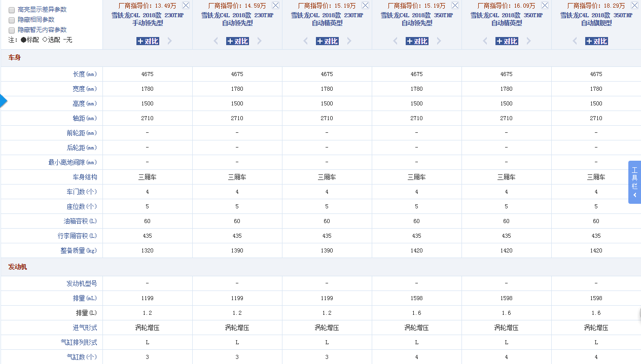Screen dimensions: 641x364
Task: Move 14.59万 column right with arrow
Action: point(259,41)
